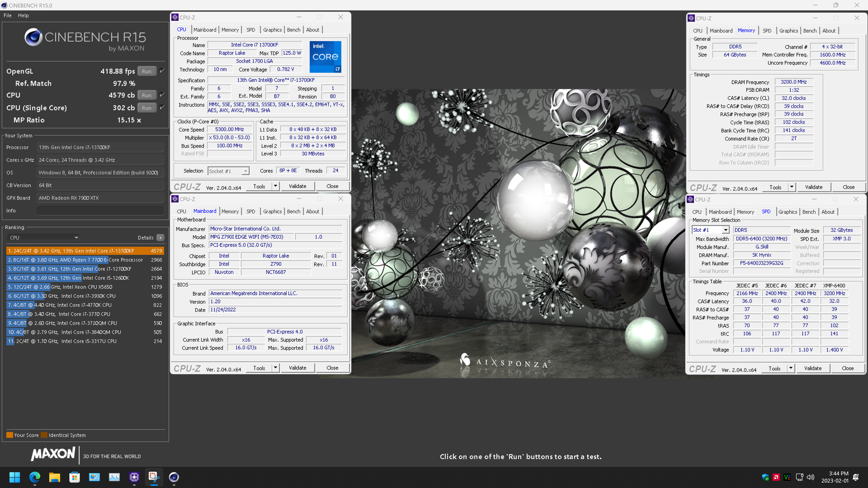
Task: Open network status tray icon
Action: click(x=799, y=477)
